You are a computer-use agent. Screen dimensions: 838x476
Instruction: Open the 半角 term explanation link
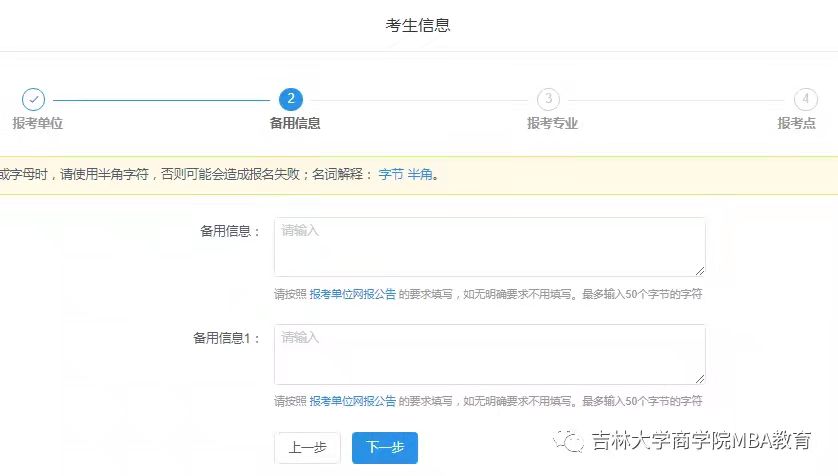[419, 175]
